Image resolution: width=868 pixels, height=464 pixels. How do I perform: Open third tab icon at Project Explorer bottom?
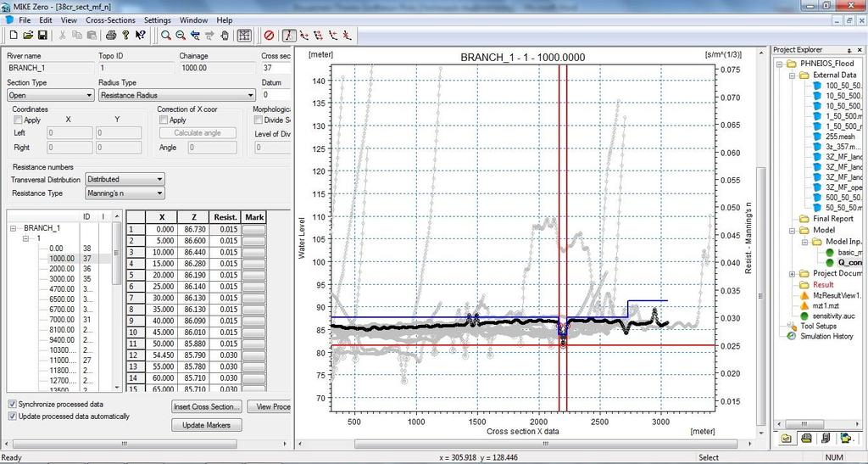point(826,438)
